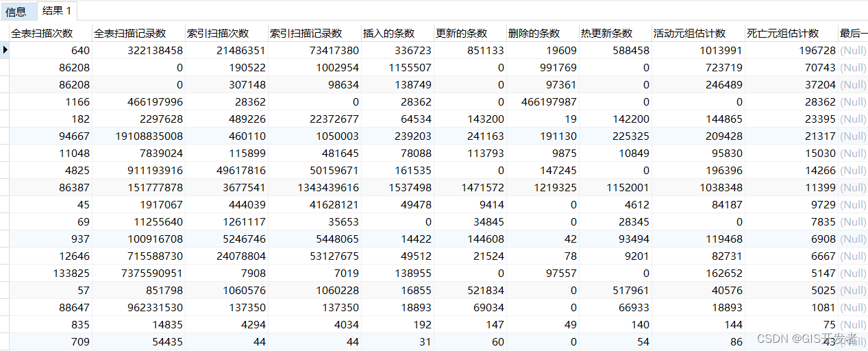This screenshot has height=351, width=868.
Task: Select cell with value 1471572
Action: 470,188
